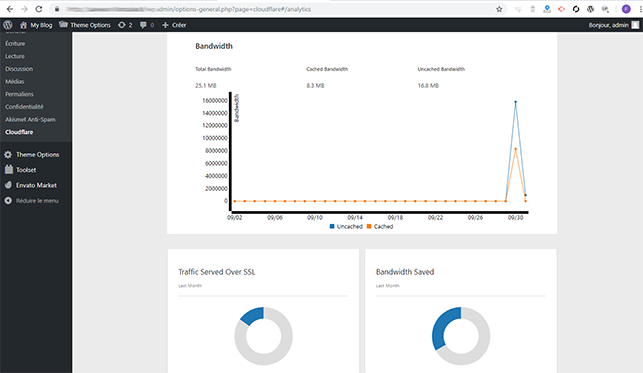Click the Bandwidth section heading
The height and width of the screenshot is (373, 643).
click(214, 46)
